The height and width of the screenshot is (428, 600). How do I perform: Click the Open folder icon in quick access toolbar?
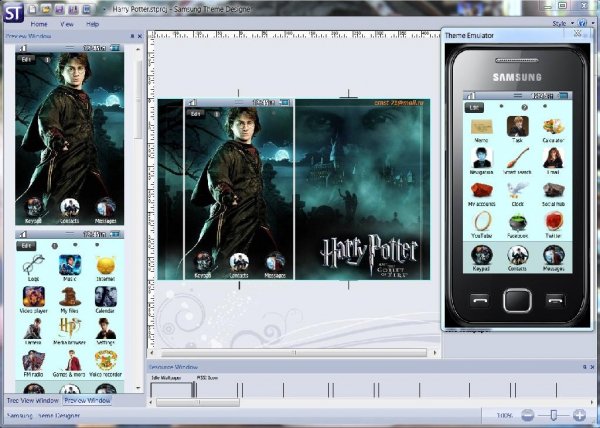[46, 9]
